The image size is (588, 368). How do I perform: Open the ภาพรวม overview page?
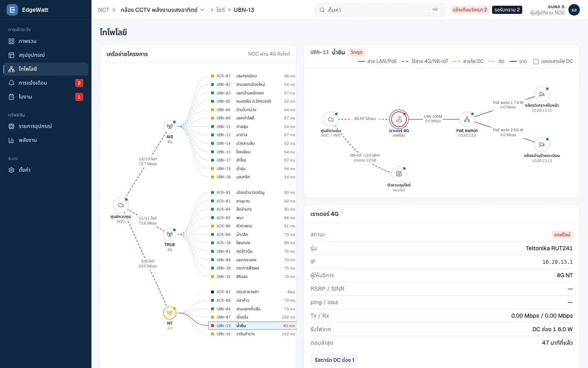pyautogui.click(x=46, y=41)
